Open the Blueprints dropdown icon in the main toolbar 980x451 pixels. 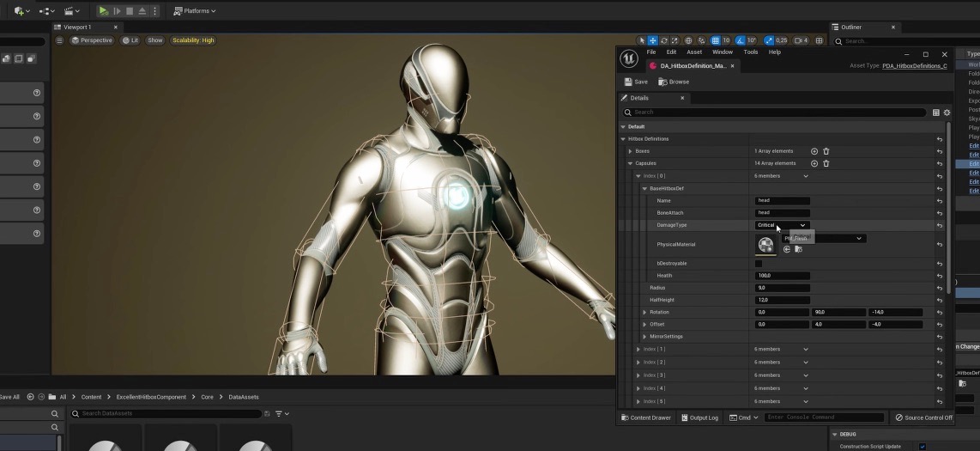pos(47,10)
